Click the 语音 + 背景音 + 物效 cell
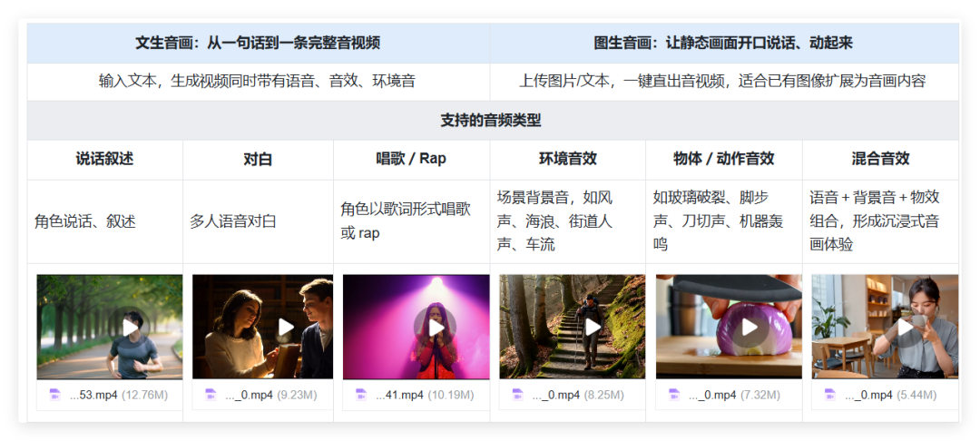The height and width of the screenshot is (441, 980). click(x=880, y=221)
